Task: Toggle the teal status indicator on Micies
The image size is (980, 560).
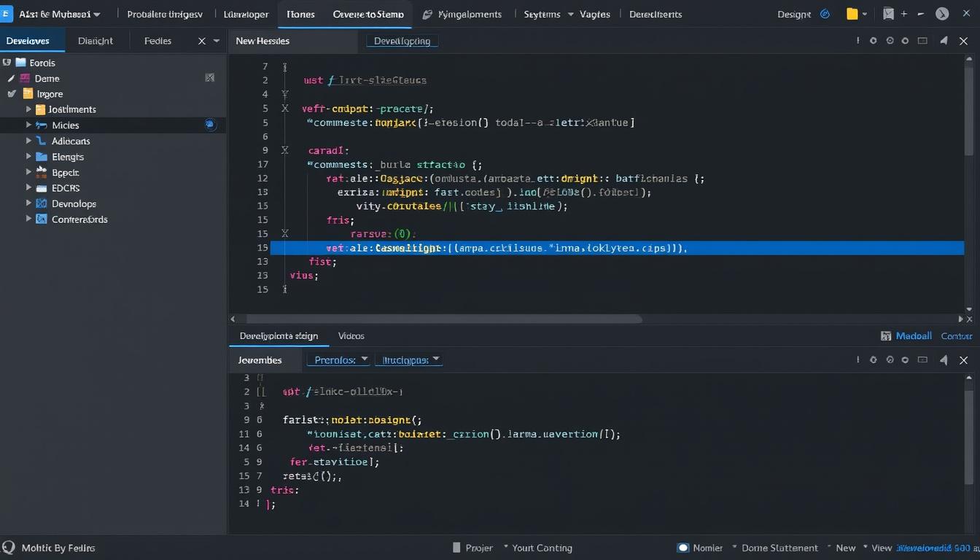Action: pos(210,125)
